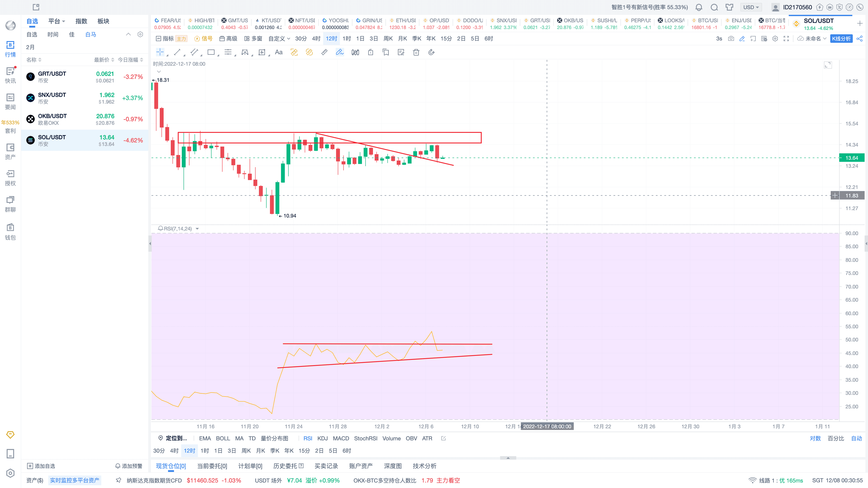Select the trend line drawing tool
This screenshot has width=868, height=488.
click(x=177, y=52)
